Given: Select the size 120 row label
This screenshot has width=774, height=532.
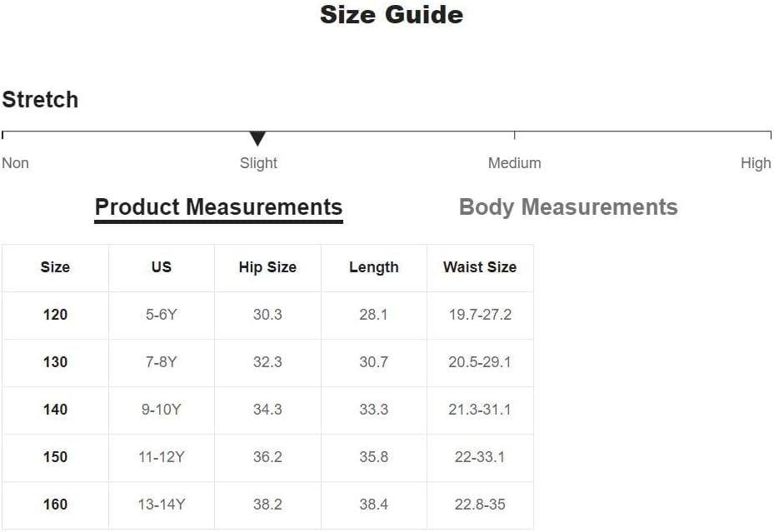Looking at the screenshot, I should coord(55,315).
